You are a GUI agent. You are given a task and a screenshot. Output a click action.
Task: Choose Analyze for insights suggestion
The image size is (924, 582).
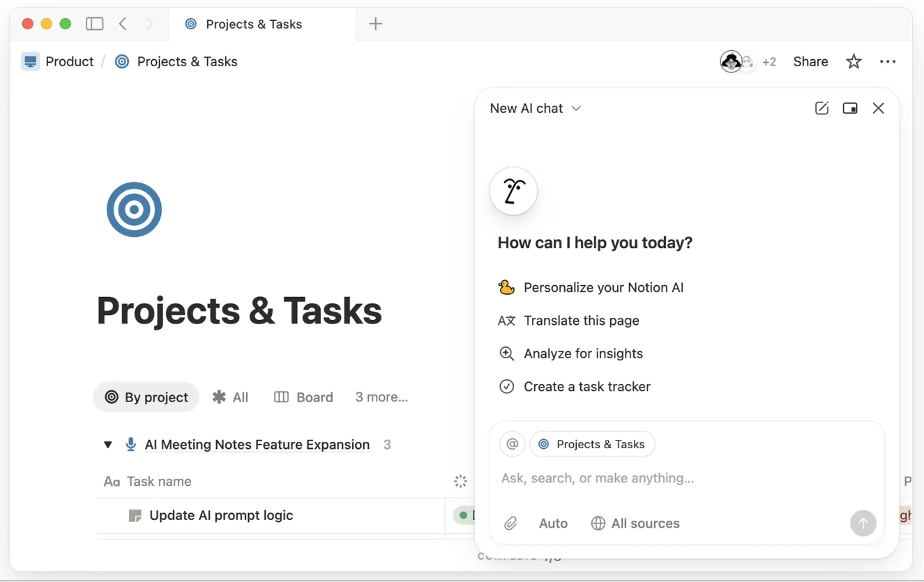point(570,353)
